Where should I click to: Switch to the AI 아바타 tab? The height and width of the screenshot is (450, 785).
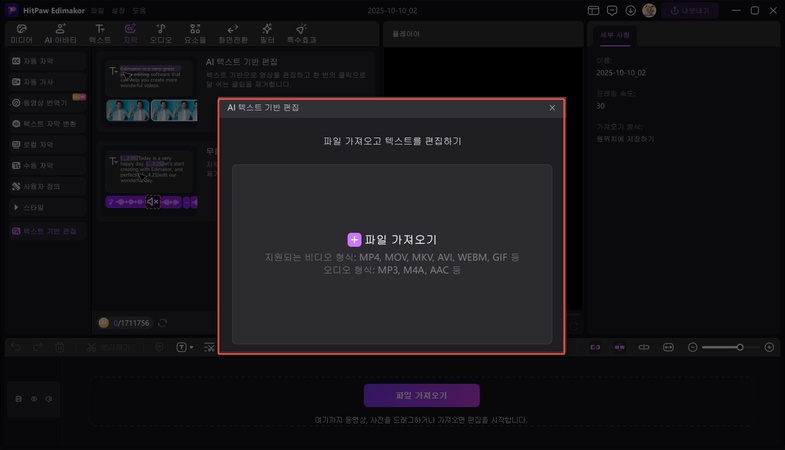pyautogui.click(x=59, y=34)
